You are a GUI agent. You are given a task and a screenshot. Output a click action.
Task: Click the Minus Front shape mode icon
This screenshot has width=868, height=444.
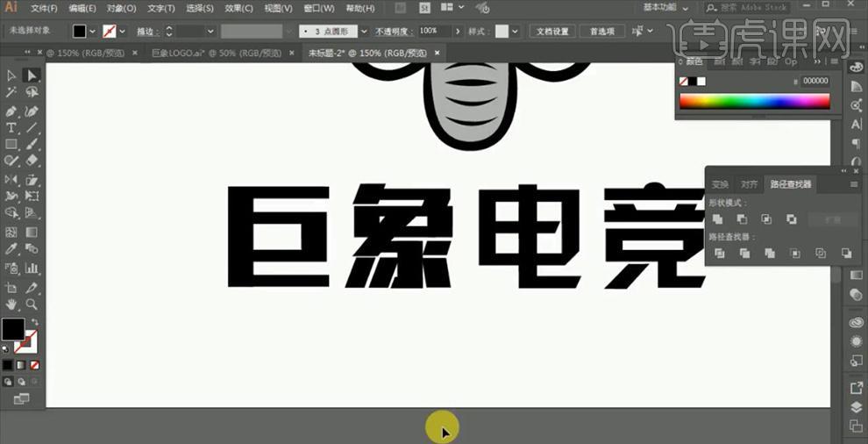pos(743,219)
